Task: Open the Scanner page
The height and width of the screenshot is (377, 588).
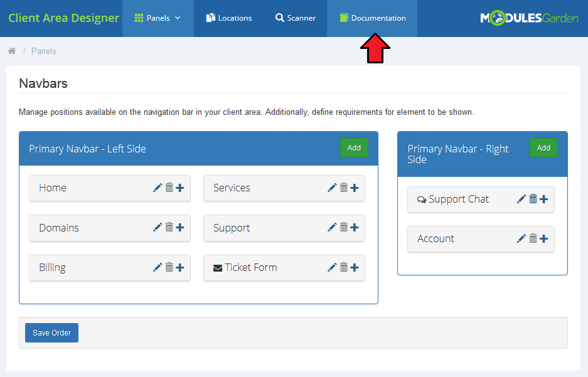Action: pos(296,18)
